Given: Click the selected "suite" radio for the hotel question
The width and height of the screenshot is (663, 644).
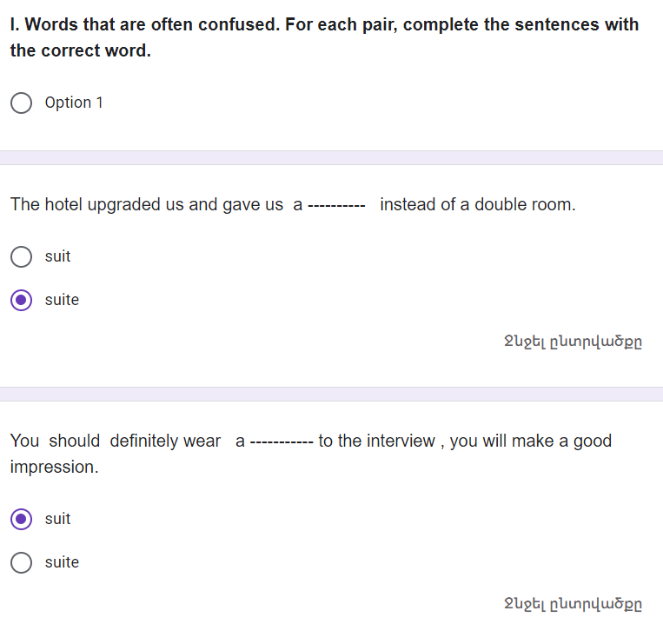Looking at the screenshot, I should pyautogui.click(x=22, y=300).
